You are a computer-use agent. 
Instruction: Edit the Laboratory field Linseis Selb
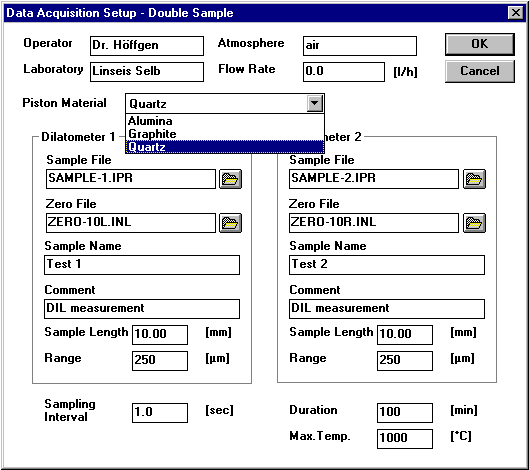[147, 72]
